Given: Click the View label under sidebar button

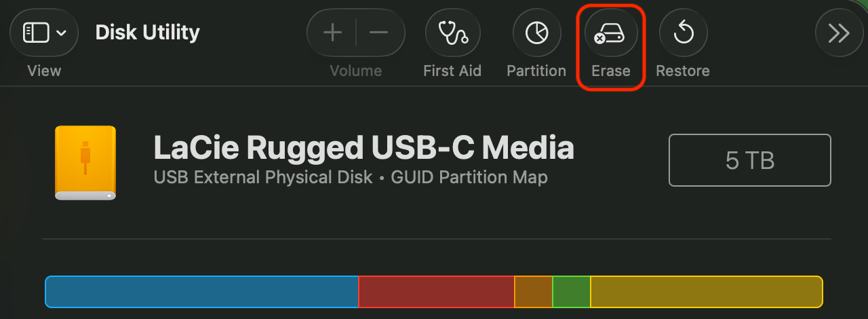Looking at the screenshot, I should (x=44, y=71).
